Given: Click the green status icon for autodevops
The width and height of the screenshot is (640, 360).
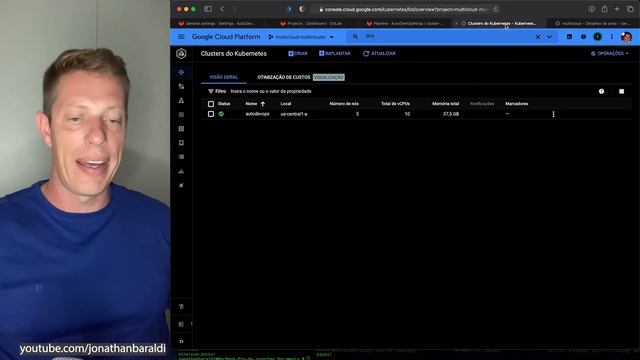Looking at the screenshot, I should coord(221,114).
